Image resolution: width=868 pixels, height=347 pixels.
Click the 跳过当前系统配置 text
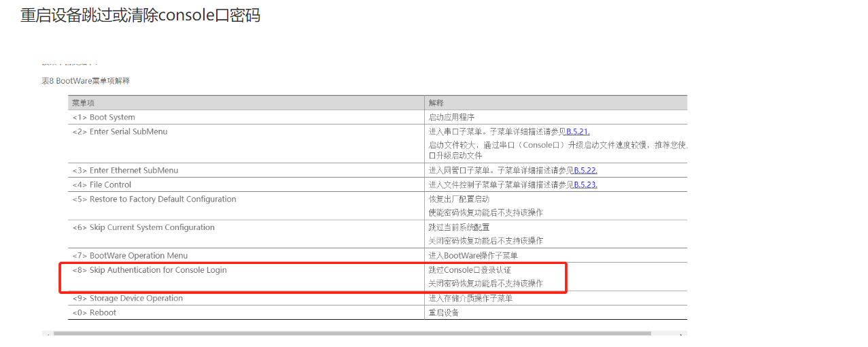459,227
